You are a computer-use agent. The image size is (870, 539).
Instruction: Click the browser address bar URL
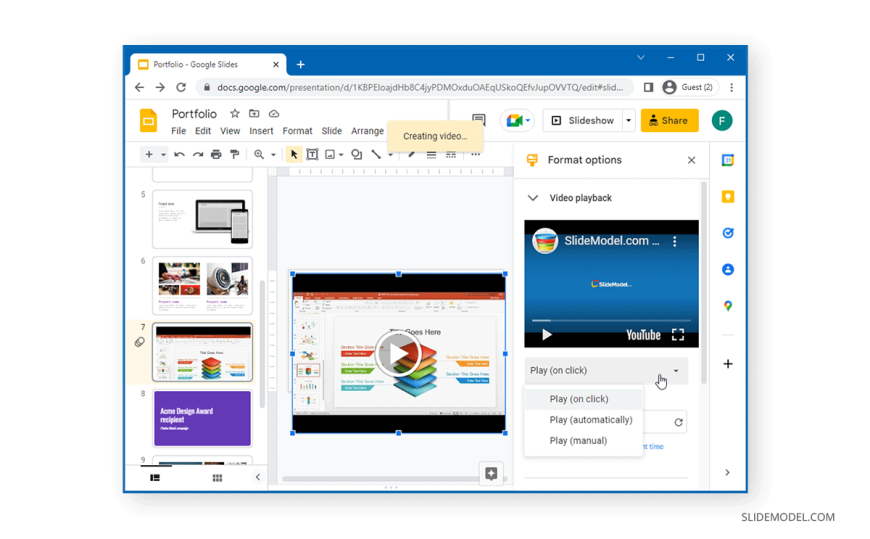419,87
